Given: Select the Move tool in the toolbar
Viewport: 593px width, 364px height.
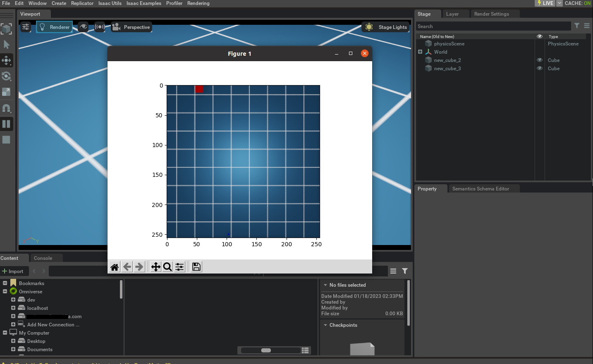Looking at the screenshot, I should [6, 60].
